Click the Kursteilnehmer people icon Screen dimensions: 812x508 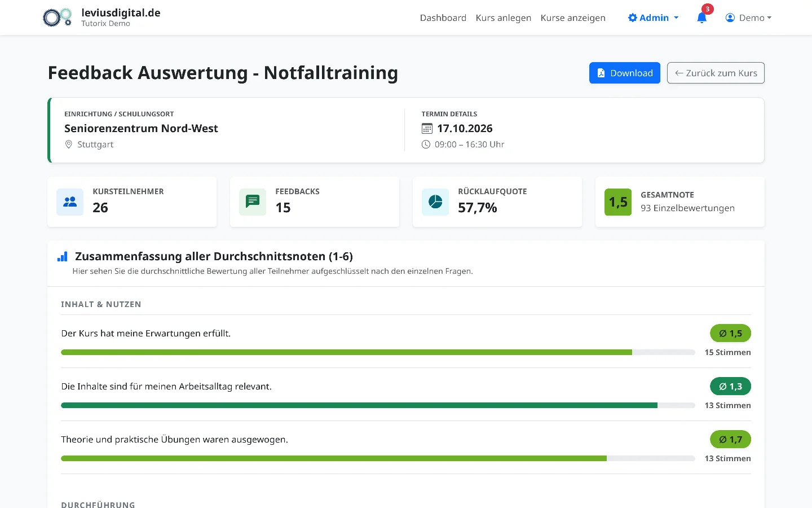click(70, 202)
